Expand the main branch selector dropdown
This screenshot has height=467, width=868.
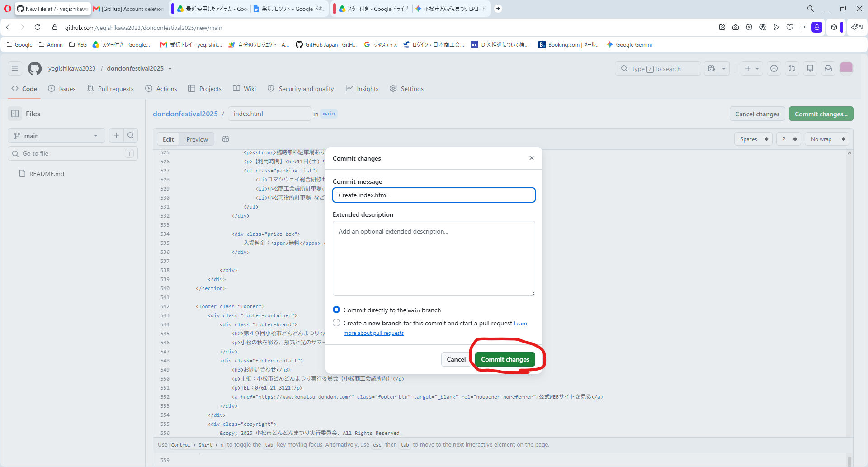(57, 135)
